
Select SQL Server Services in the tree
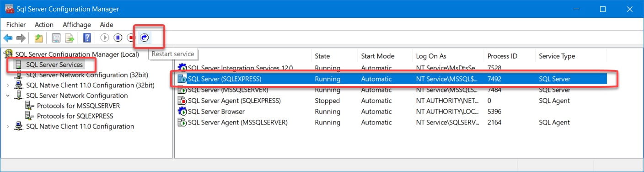pyautogui.click(x=54, y=64)
